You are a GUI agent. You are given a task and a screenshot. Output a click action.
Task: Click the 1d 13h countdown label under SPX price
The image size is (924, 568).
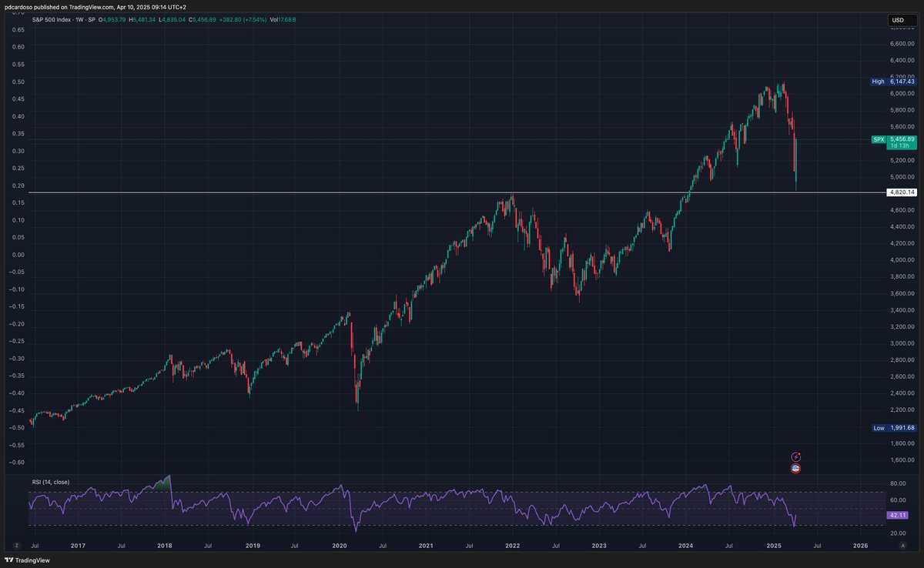[x=900, y=146]
